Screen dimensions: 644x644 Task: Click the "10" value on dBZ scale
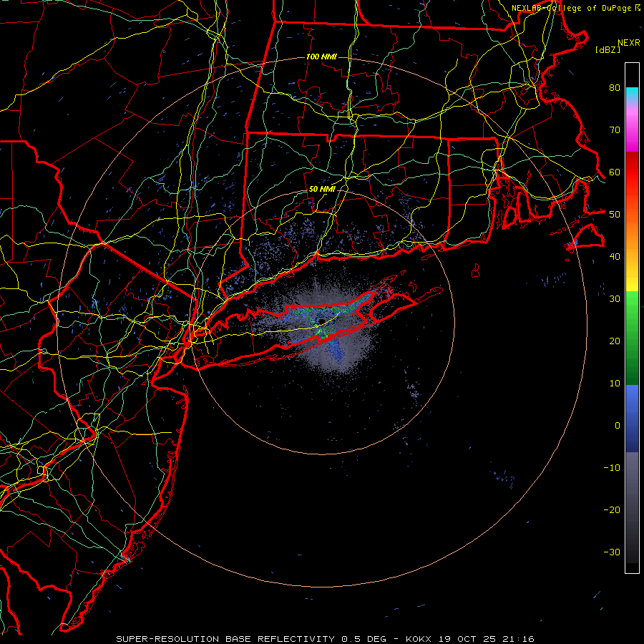pos(615,384)
